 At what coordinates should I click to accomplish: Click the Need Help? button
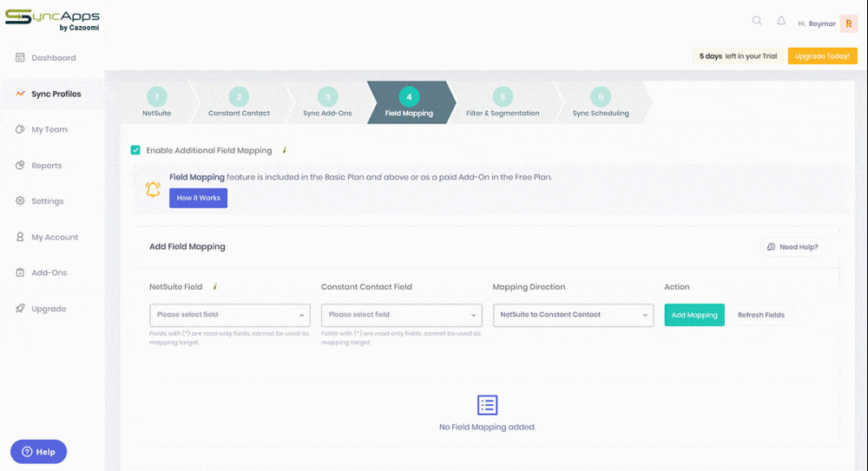click(x=792, y=247)
